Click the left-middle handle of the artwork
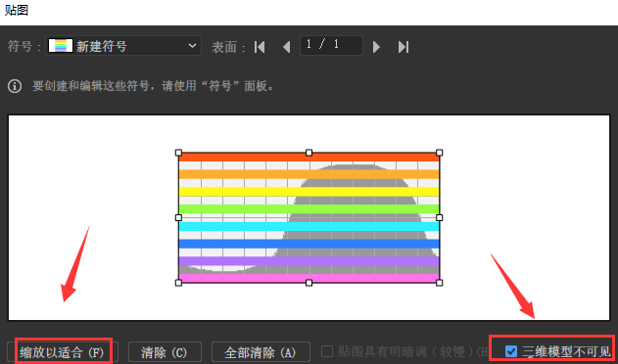 (x=178, y=217)
